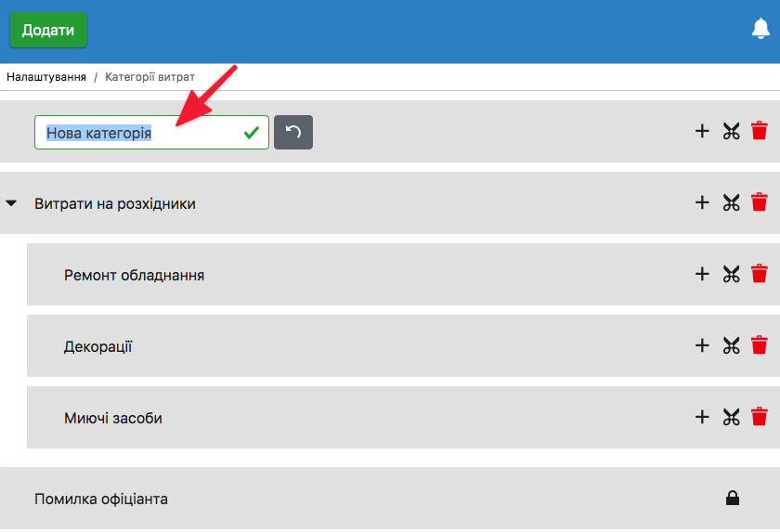Viewport: 780px width, 532px height.
Task: Cut the Ремонт обладнання category with scissors
Action: pyautogui.click(x=731, y=274)
